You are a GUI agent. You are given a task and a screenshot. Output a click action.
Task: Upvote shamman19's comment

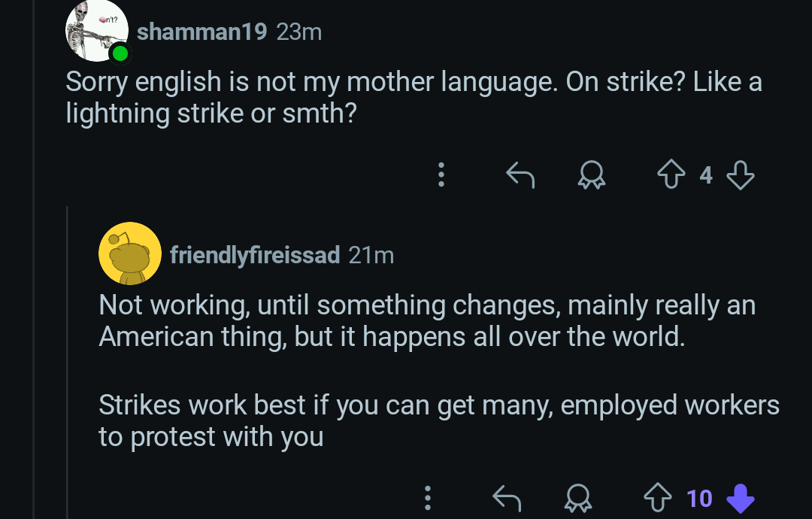[671, 175]
